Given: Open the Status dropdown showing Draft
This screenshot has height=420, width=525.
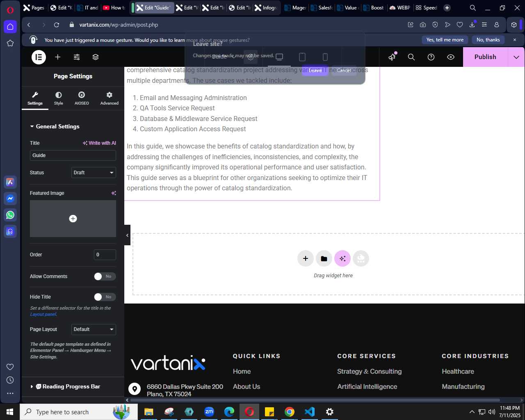Looking at the screenshot, I should (x=94, y=173).
